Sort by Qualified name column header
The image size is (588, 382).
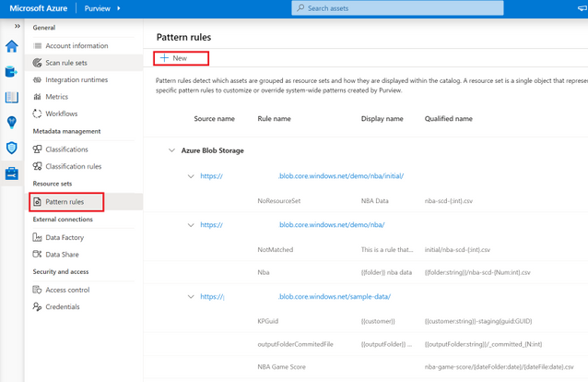tap(449, 119)
